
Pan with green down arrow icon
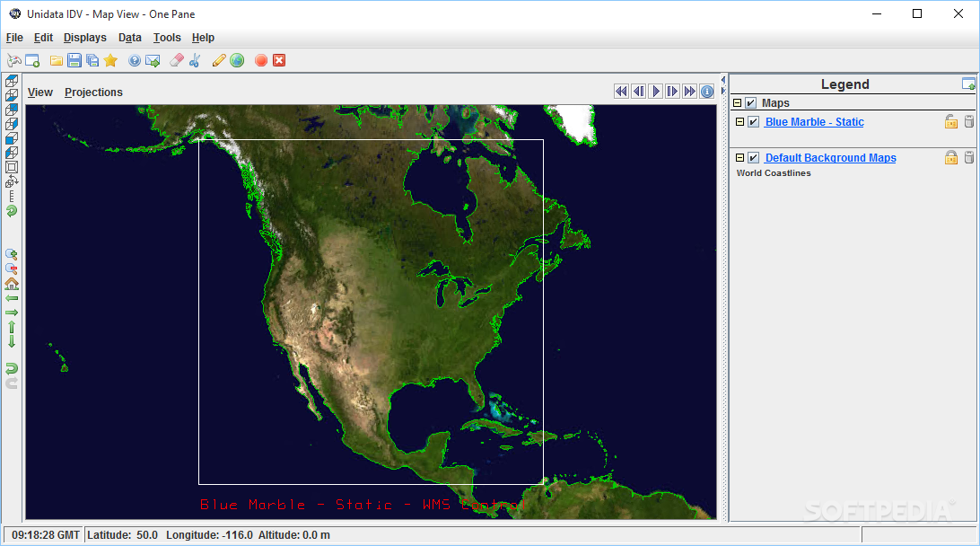click(x=12, y=341)
